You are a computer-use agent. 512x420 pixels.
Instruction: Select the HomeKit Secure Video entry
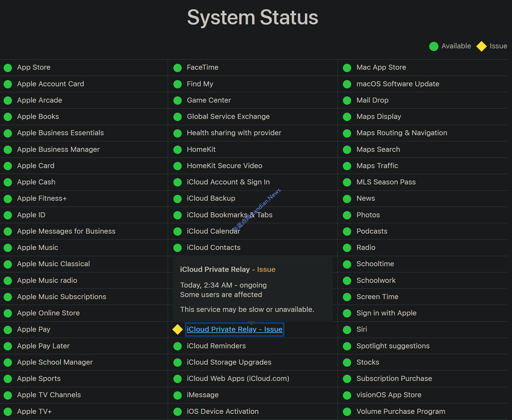click(224, 166)
